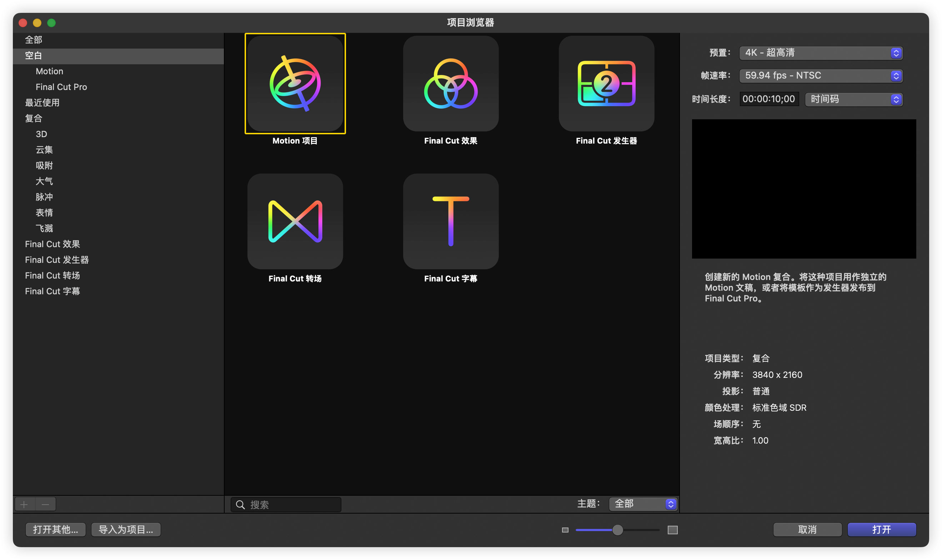
Task: Click the thumbnail size slider handle
Action: (x=617, y=530)
